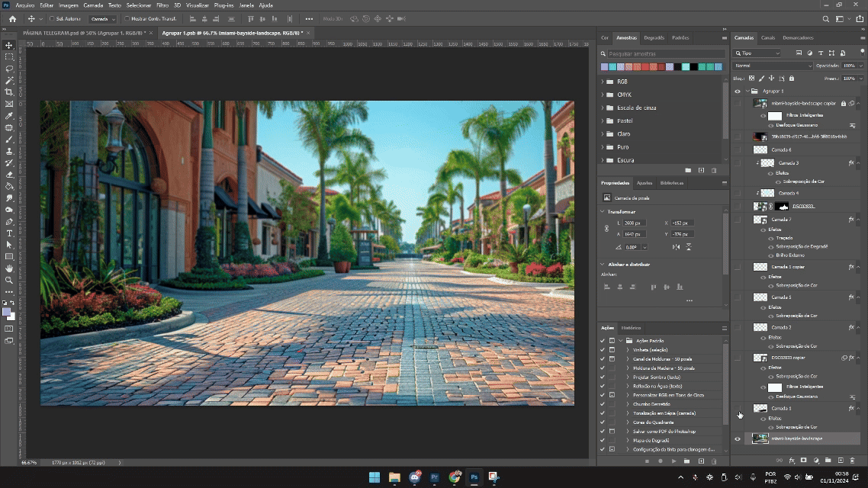Stop action recording button
This screenshot has height=488, width=868.
click(647, 461)
